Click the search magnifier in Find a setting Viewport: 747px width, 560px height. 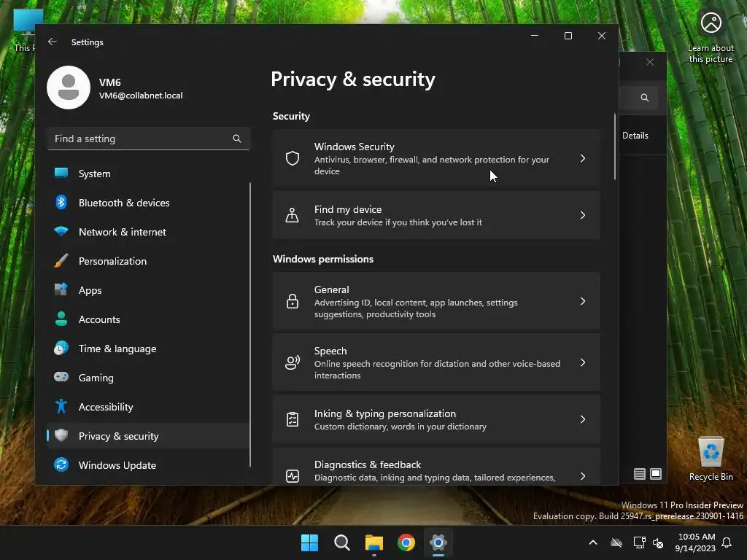237,139
